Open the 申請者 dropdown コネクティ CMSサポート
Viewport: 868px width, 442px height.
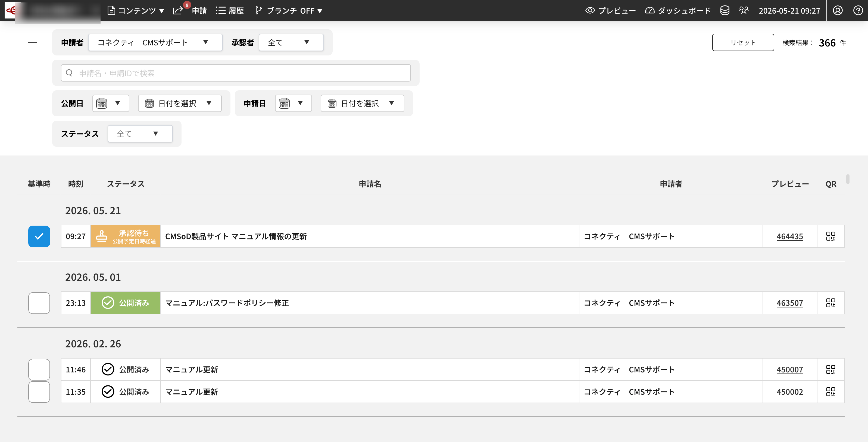[x=155, y=42]
